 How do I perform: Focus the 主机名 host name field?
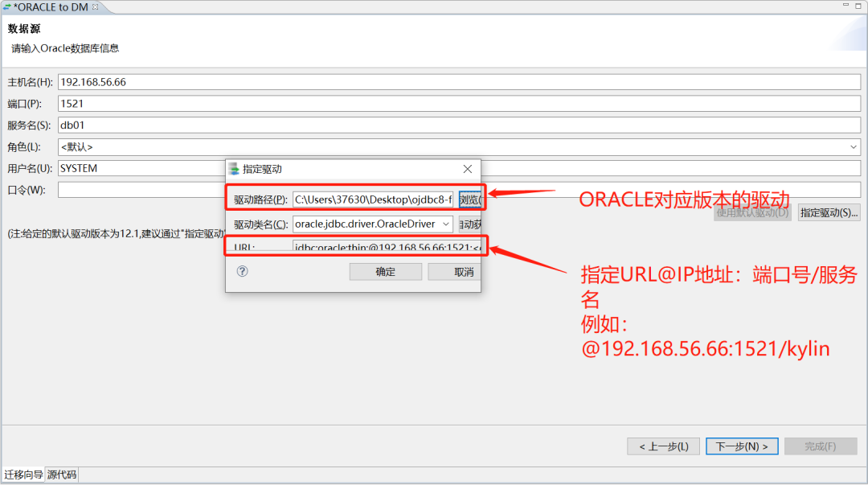pos(459,82)
